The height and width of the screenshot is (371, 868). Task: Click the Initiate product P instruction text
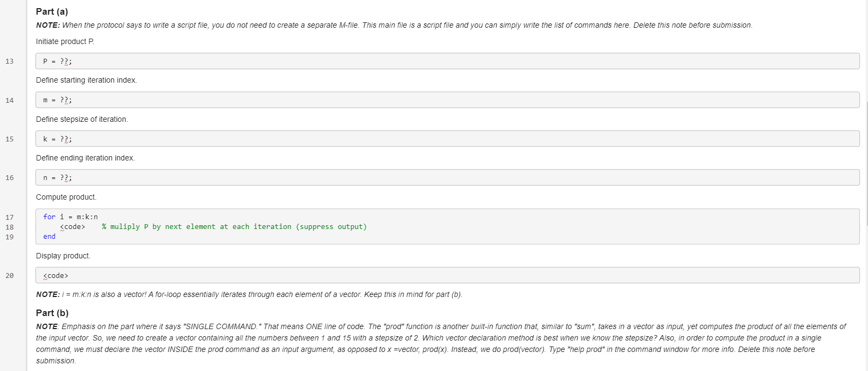[65, 41]
